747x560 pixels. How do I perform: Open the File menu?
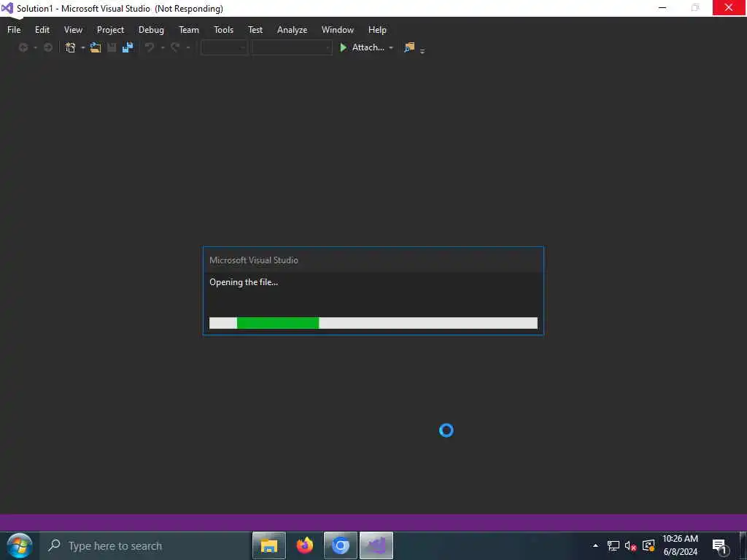[14, 29]
